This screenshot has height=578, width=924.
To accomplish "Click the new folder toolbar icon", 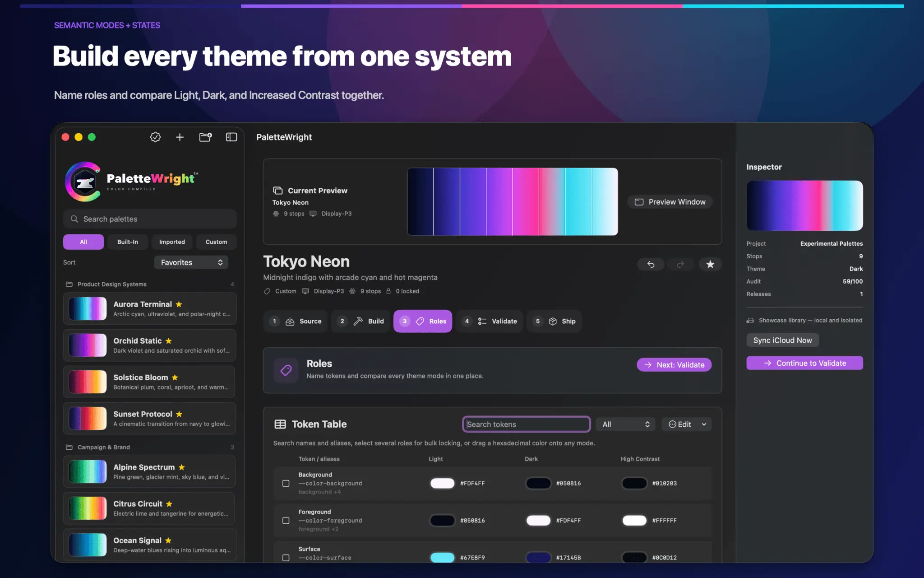I will 205,137.
